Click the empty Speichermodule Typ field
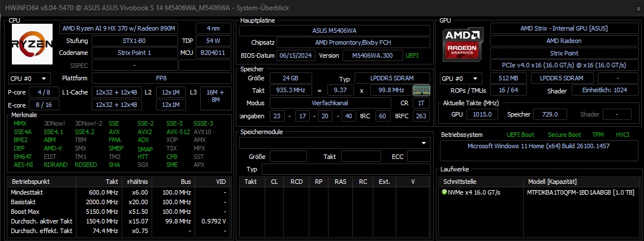This screenshot has width=644, height=241. point(346,170)
